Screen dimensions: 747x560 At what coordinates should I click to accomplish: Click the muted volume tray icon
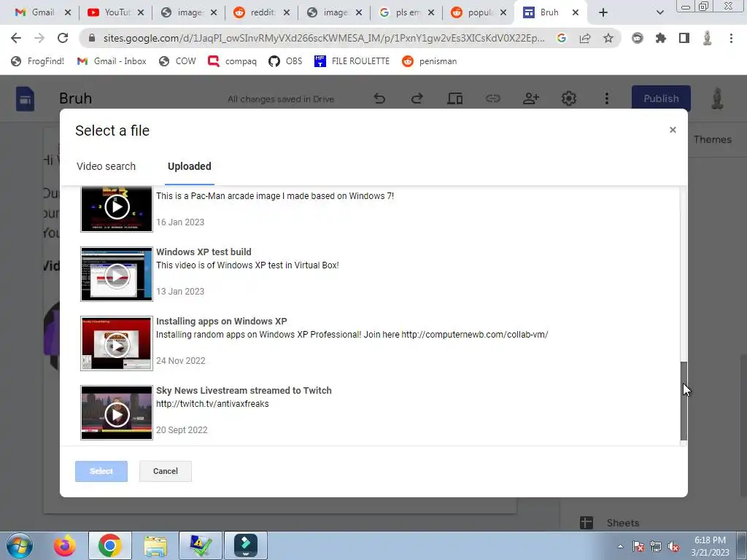click(x=673, y=546)
